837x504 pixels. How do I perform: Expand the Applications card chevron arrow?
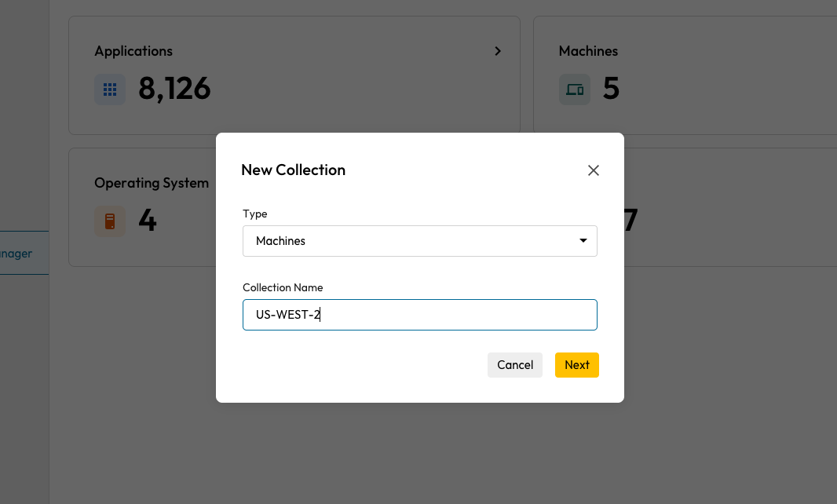pyautogui.click(x=498, y=51)
